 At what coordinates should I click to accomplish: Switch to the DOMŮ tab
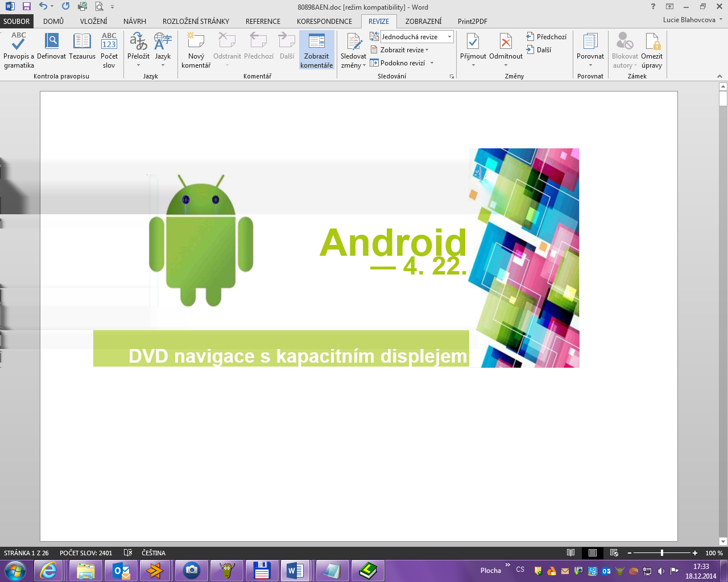pos(53,22)
